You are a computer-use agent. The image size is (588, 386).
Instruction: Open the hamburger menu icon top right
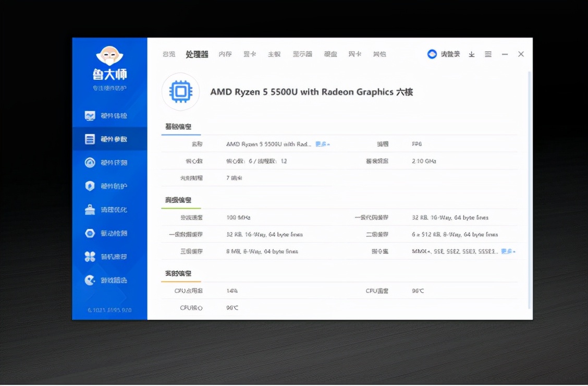tap(488, 54)
